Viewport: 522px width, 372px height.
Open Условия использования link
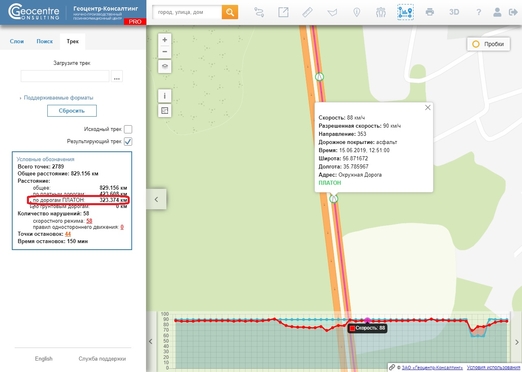(x=494, y=368)
